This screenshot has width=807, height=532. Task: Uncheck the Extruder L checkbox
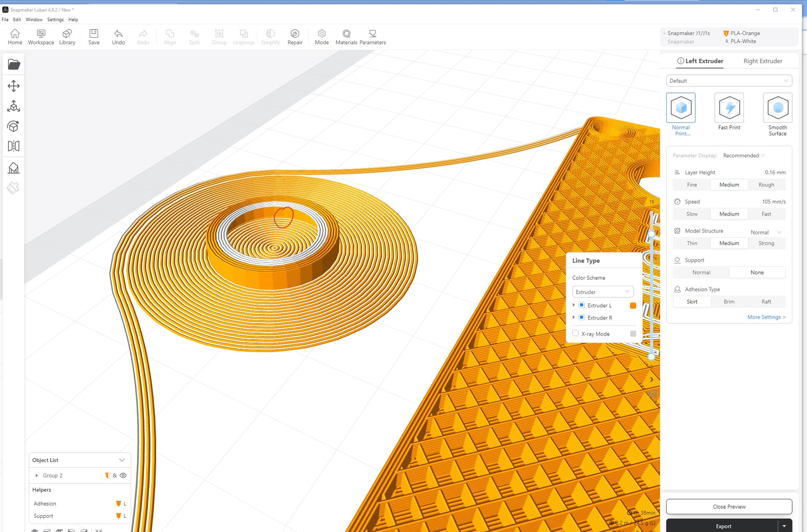tap(582, 305)
